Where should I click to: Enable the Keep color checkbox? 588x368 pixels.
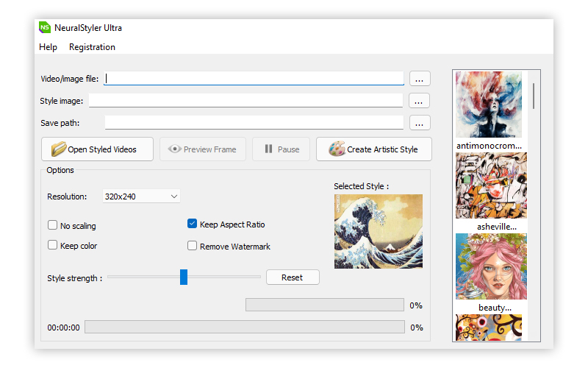click(52, 245)
